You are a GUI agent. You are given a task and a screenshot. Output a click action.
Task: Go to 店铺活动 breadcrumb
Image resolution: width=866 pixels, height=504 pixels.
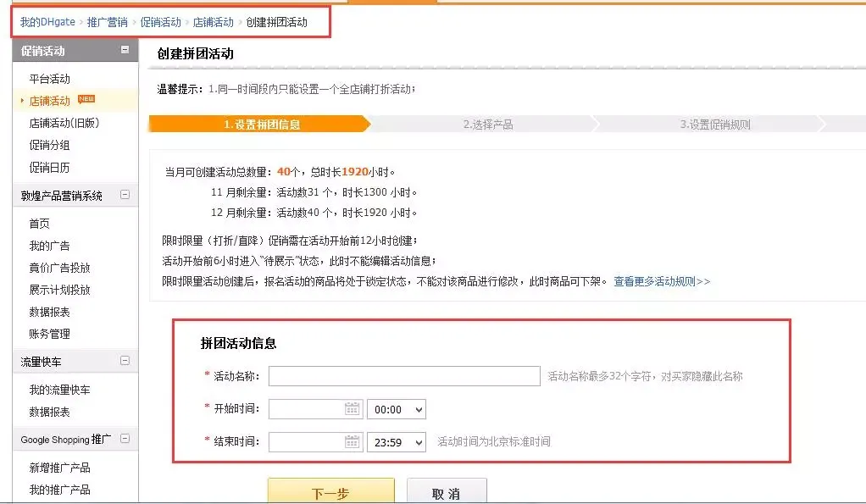214,22
